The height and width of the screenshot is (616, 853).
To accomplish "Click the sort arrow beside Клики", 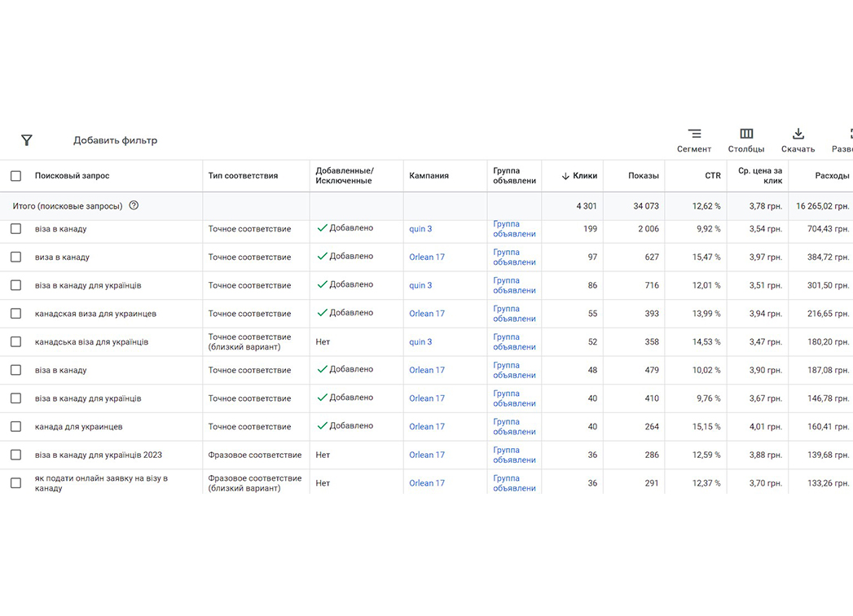I will click(565, 176).
